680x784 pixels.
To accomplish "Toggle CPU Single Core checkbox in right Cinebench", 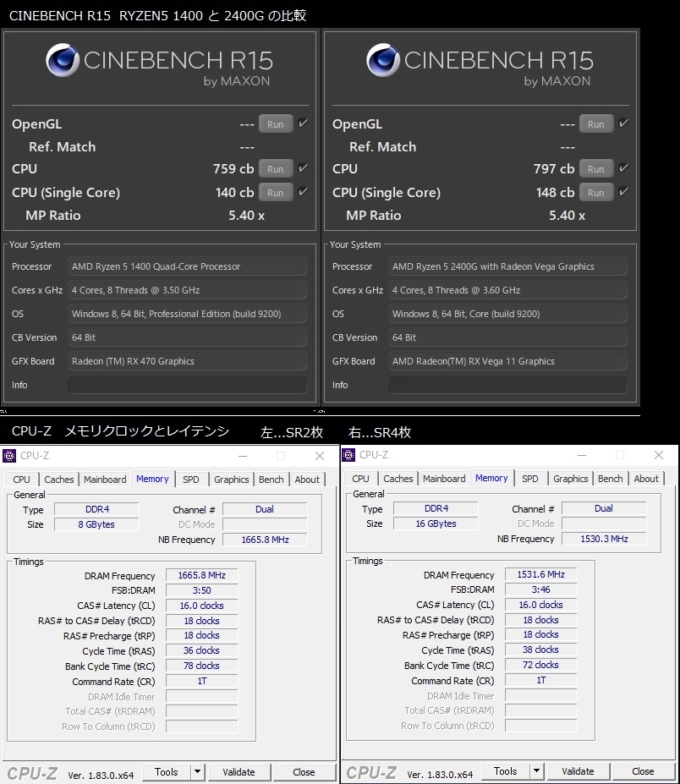I will coord(623,191).
